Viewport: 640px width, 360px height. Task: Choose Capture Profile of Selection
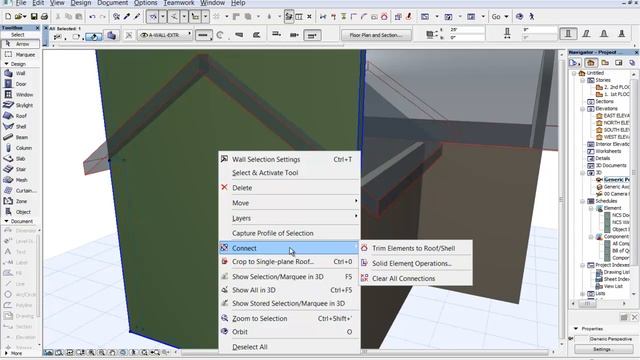[x=289, y=233]
